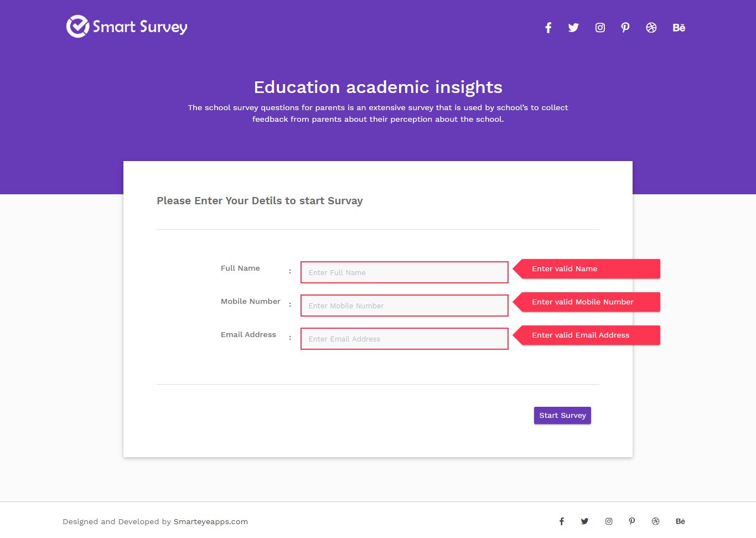Click the footer Facebook icon
This screenshot has width=756, height=538.
pos(561,521)
